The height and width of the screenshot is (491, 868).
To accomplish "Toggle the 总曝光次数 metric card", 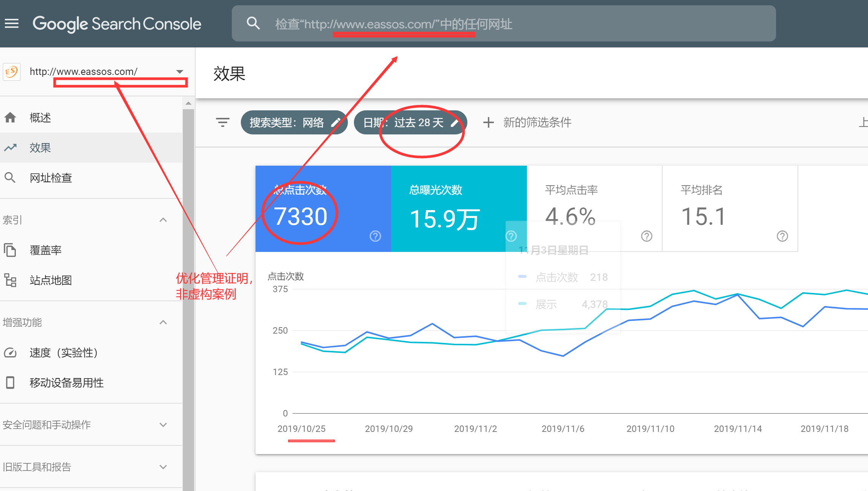I will (x=459, y=209).
